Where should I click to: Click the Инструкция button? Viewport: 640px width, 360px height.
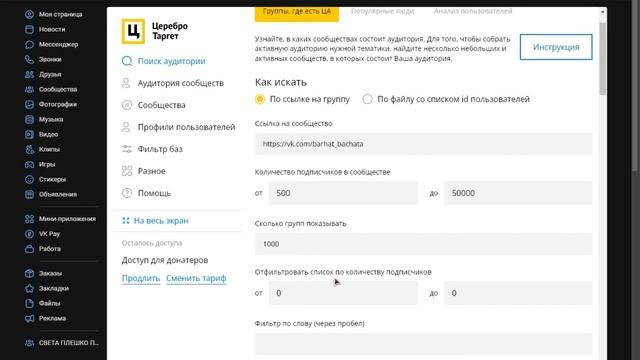click(x=556, y=47)
